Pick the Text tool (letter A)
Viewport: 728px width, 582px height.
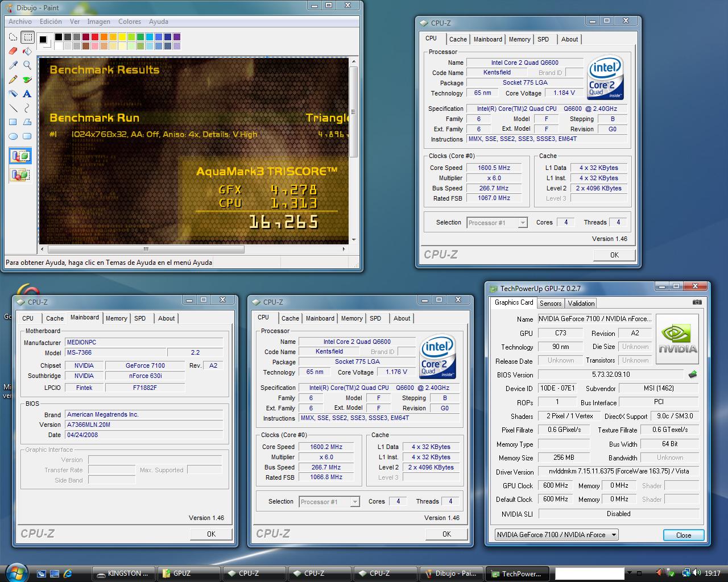[27, 94]
